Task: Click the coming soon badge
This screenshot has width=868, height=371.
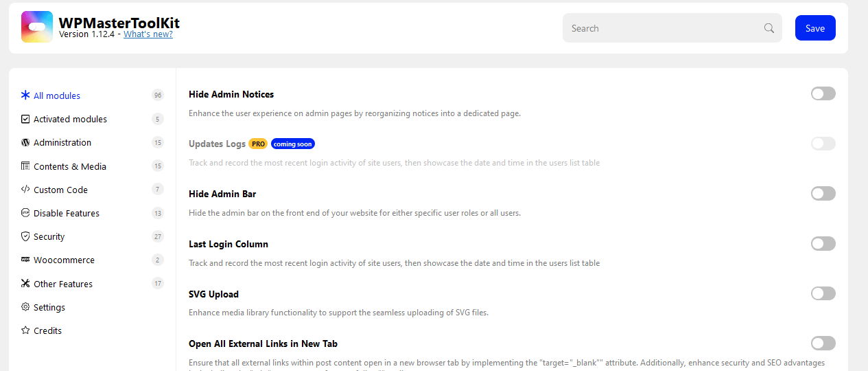Action: click(x=293, y=144)
